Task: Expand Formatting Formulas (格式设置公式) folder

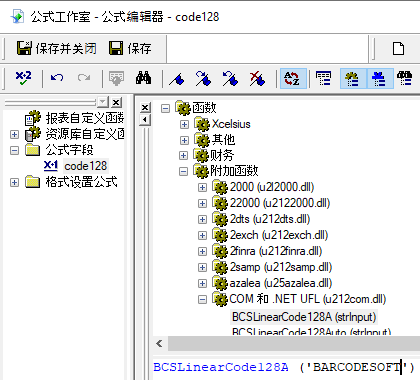Action: pos(14,182)
